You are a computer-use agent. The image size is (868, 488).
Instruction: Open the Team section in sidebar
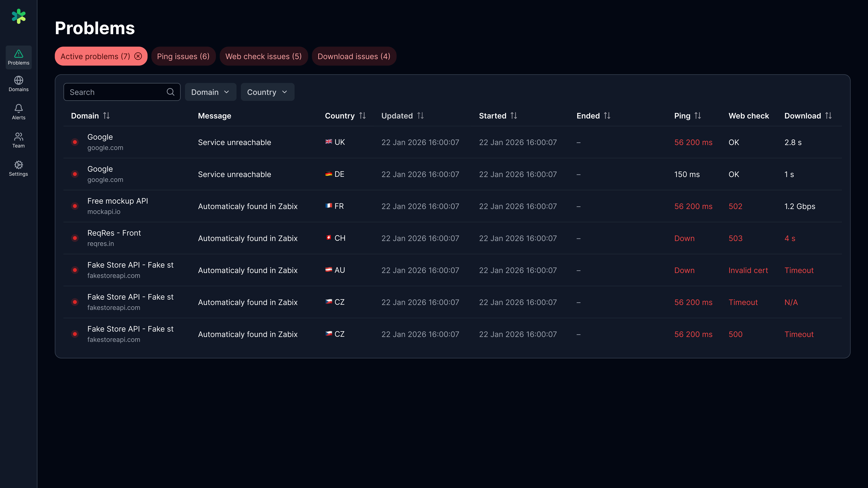tap(19, 140)
